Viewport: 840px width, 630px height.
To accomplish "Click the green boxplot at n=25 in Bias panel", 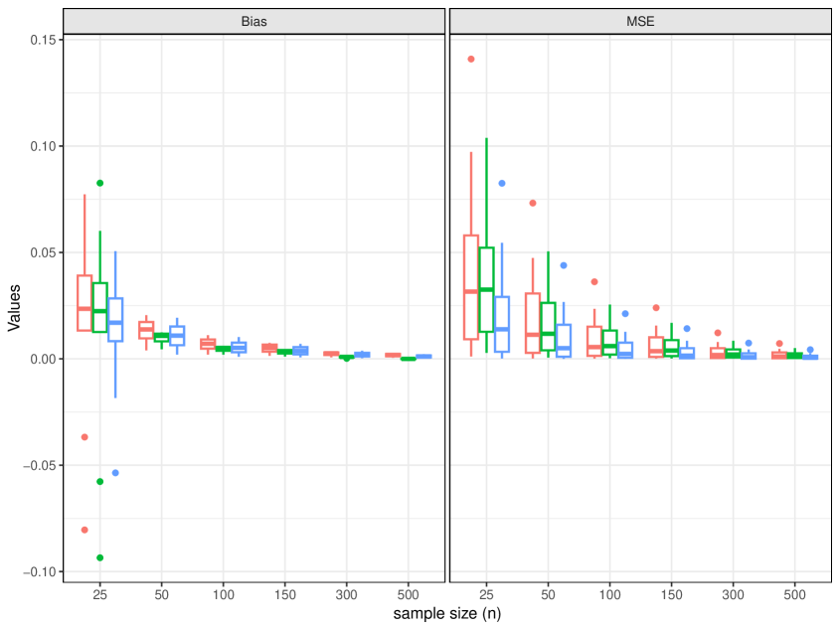I will pyautogui.click(x=99, y=307).
